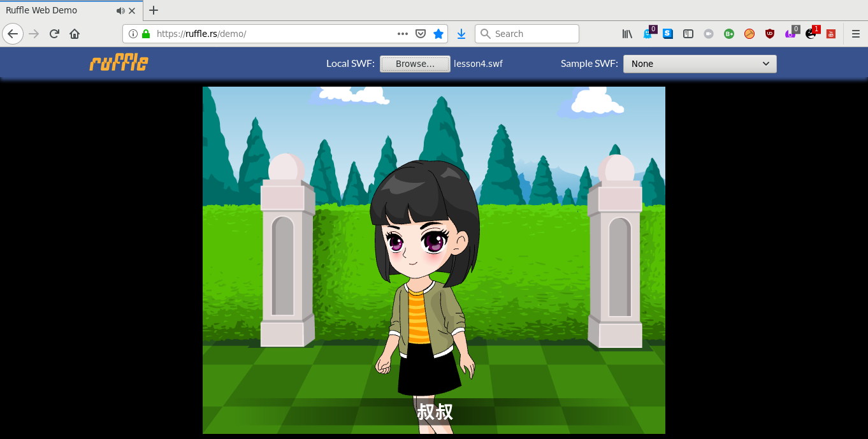The height and width of the screenshot is (439, 868).
Task: Go back to the previous page
Action: click(x=13, y=34)
